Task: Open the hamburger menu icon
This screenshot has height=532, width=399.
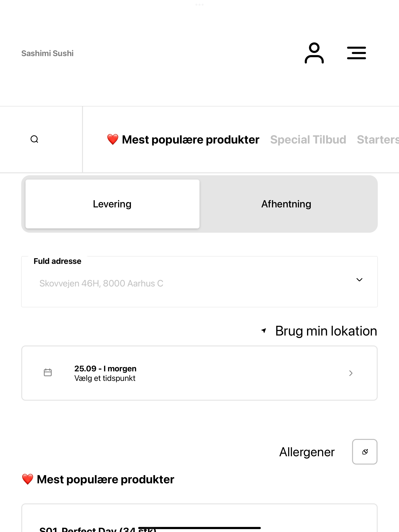Action: [356, 53]
